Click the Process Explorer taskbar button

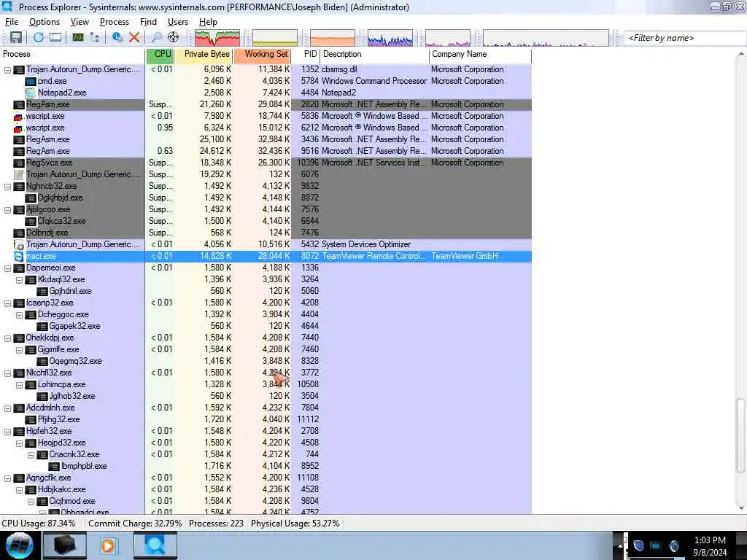click(x=155, y=545)
